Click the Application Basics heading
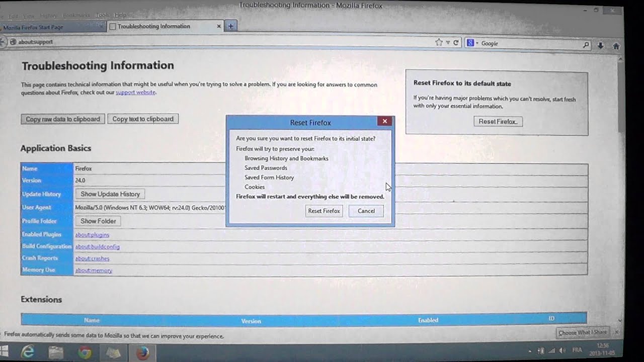The width and height of the screenshot is (644, 362). click(x=56, y=148)
